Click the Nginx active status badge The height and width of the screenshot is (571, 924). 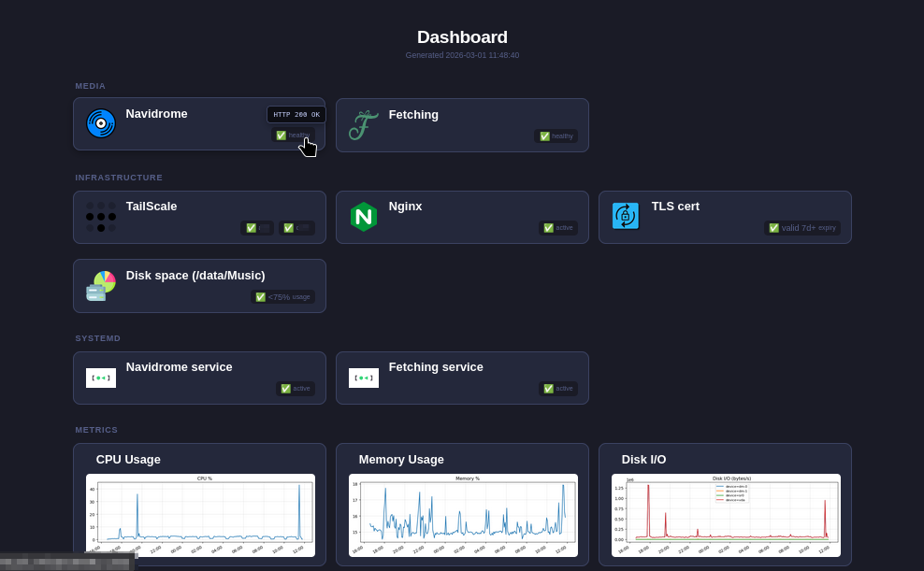tap(557, 228)
